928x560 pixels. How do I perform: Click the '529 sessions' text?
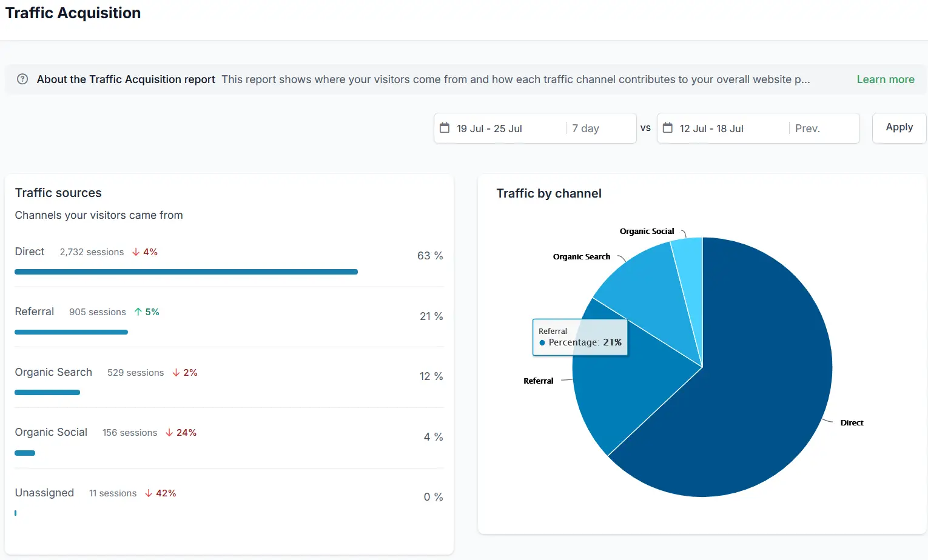tap(135, 373)
